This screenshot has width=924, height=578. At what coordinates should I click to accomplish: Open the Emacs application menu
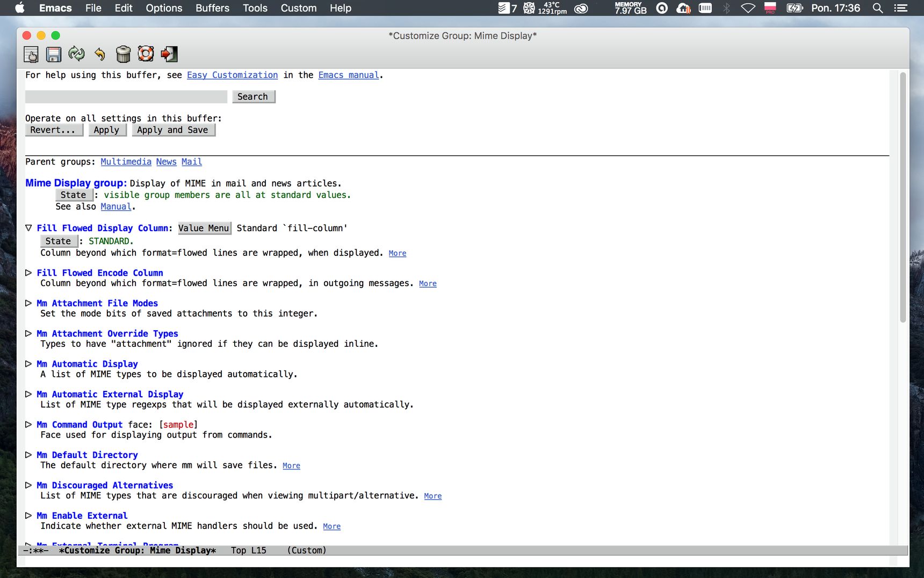[x=55, y=8]
